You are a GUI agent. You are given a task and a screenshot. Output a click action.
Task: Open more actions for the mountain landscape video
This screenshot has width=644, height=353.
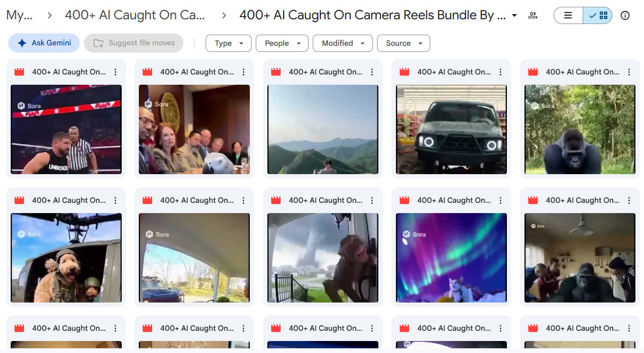[x=372, y=72]
